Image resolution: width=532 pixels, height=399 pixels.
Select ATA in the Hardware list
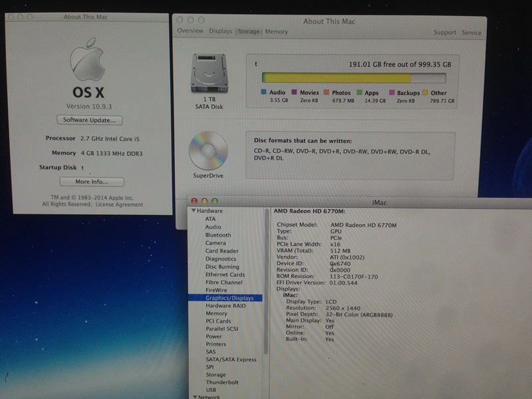(210, 219)
